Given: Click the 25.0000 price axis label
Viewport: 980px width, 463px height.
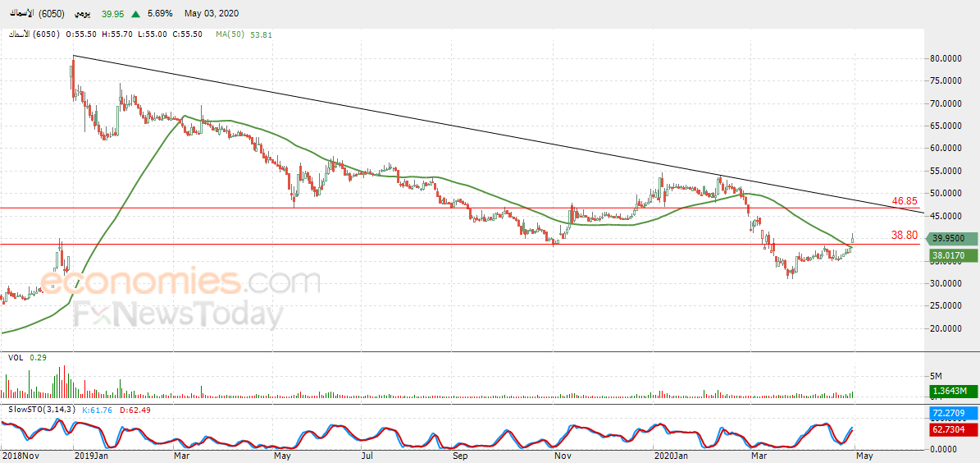Looking at the screenshot, I should (x=947, y=305).
